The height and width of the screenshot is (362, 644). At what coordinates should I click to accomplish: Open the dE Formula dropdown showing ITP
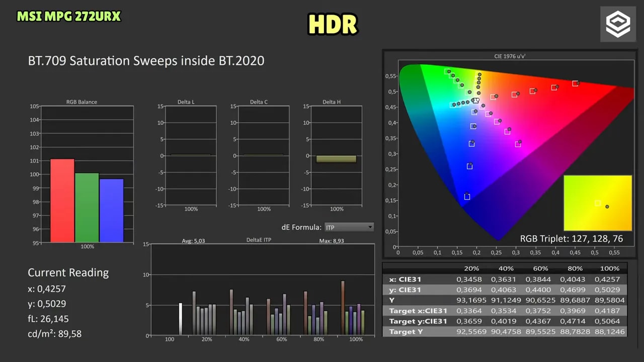(349, 227)
